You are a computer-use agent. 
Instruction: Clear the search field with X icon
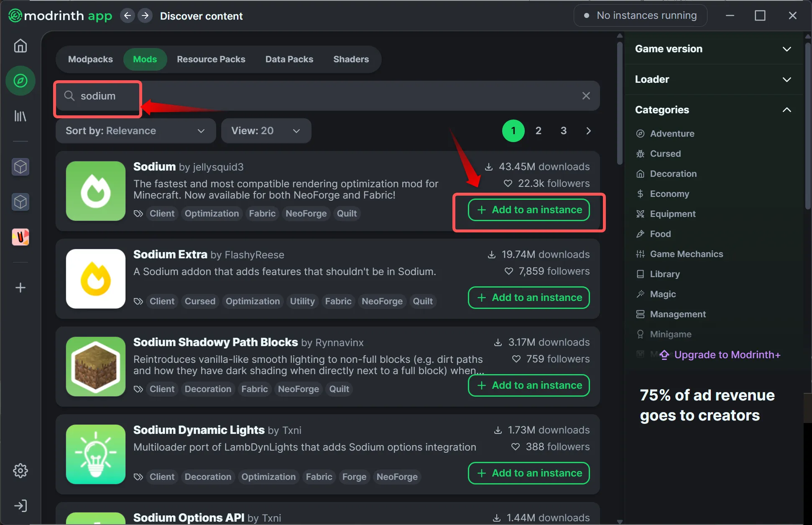pyautogui.click(x=586, y=96)
